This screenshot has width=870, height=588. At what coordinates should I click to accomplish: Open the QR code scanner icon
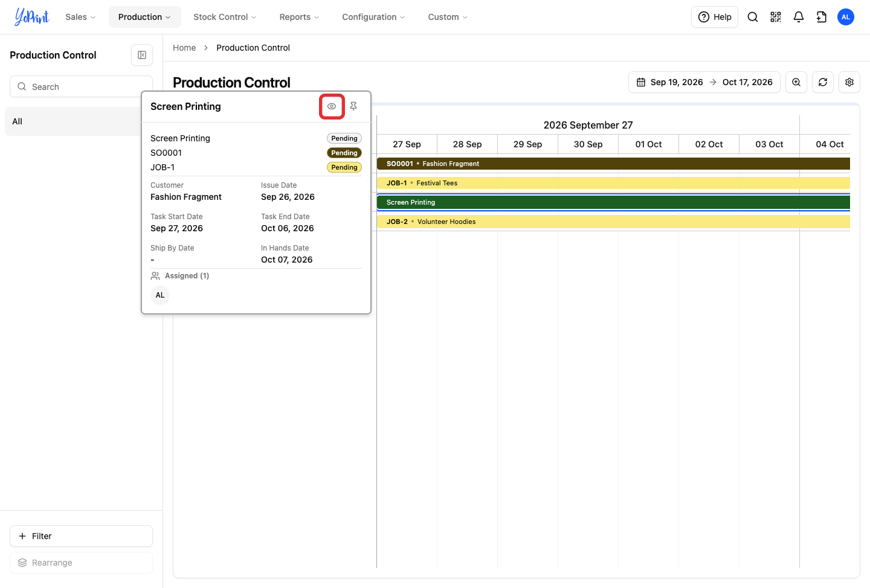point(776,17)
